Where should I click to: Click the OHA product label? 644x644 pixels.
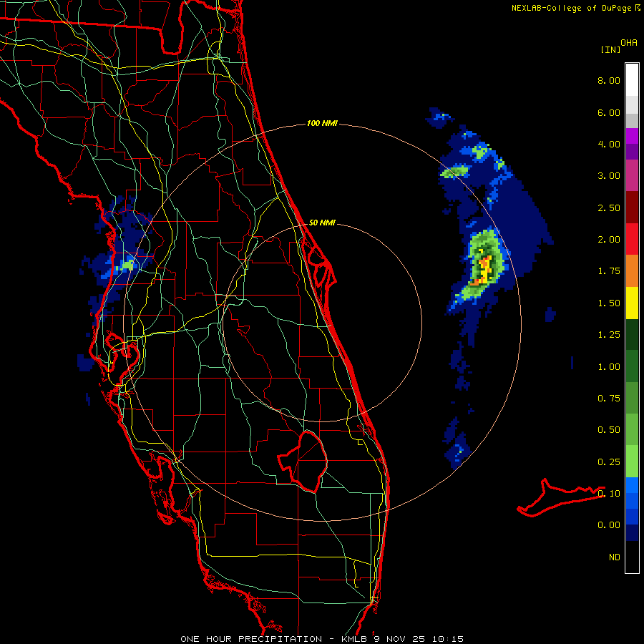pyautogui.click(x=629, y=43)
